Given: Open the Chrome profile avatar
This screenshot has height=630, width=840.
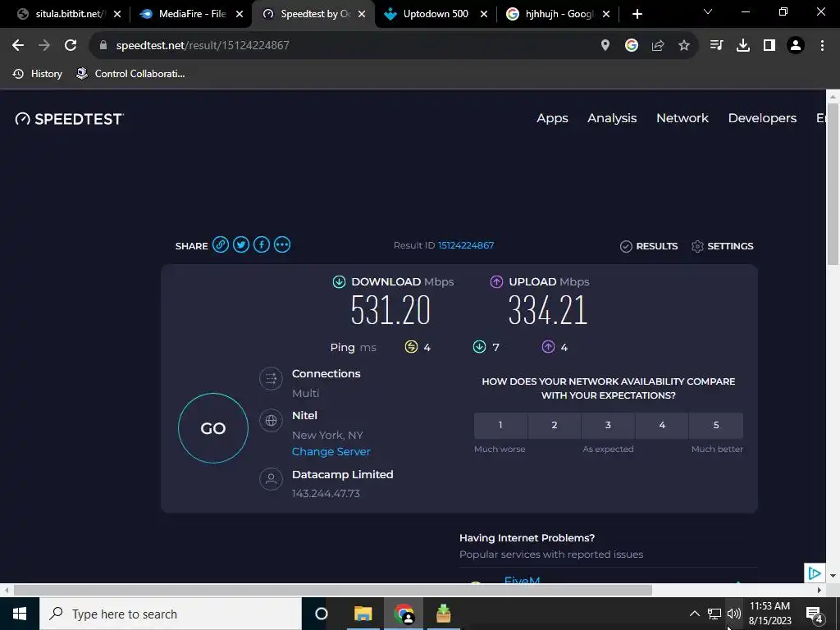Looking at the screenshot, I should pyautogui.click(x=796, y=46).
